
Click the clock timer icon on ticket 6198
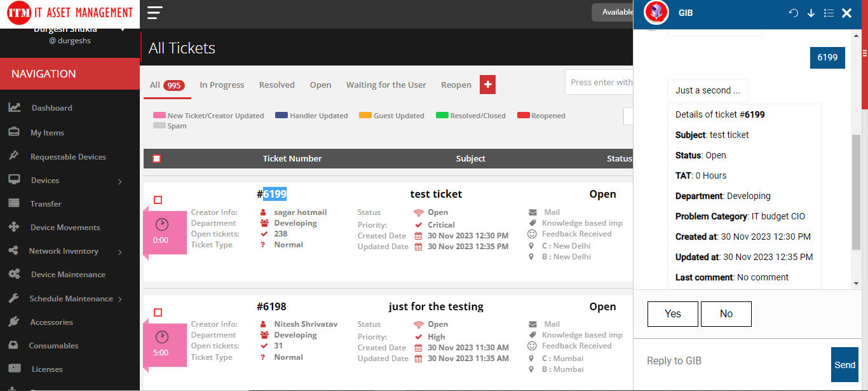pos(162,336)
